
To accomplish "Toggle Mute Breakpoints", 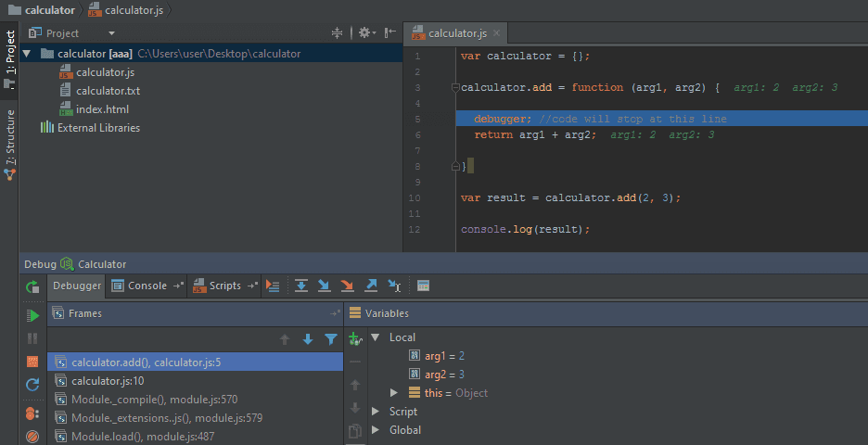I will (32, 437).
